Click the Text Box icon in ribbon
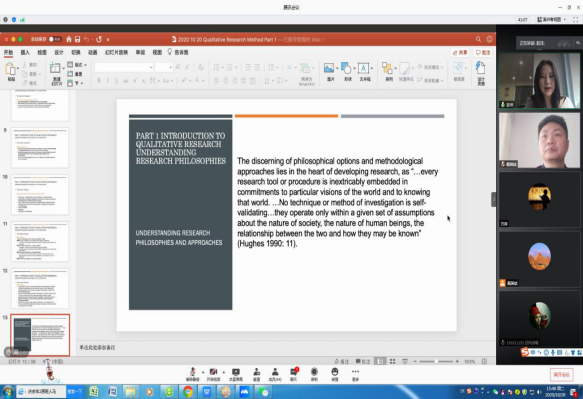583x399 pixels. (364, 72)
